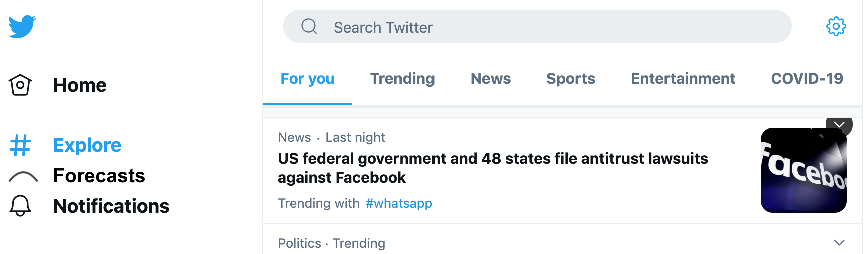The image size is (868, 254).
Task: Click the Forecasts arc icon
Action: (23, 176)
